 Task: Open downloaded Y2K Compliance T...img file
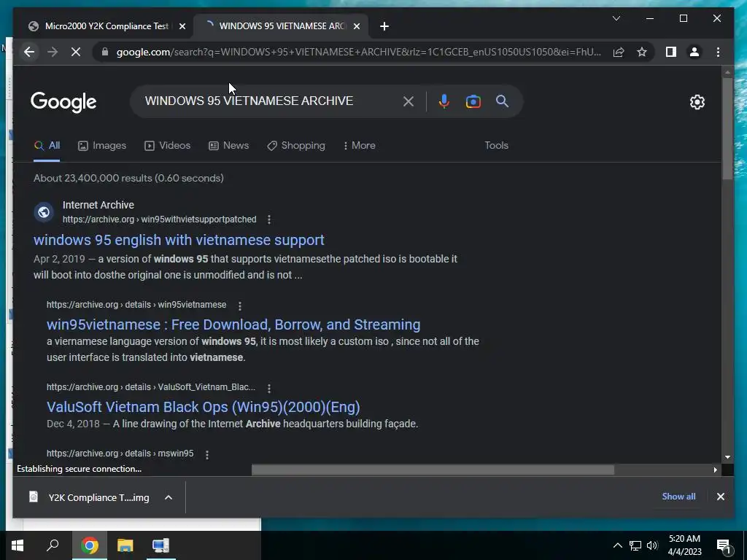89,497
